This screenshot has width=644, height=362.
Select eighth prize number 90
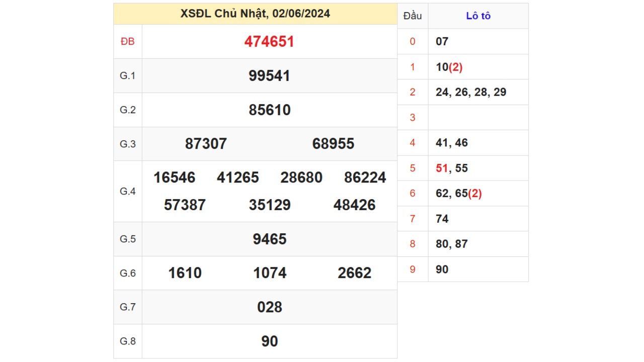pos(270,341)
